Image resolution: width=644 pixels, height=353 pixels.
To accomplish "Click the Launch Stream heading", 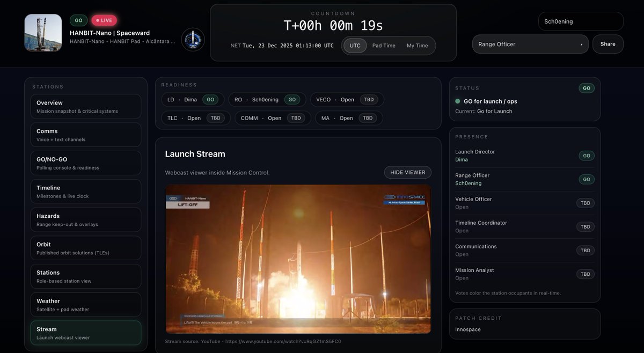I will coord(195,154).
